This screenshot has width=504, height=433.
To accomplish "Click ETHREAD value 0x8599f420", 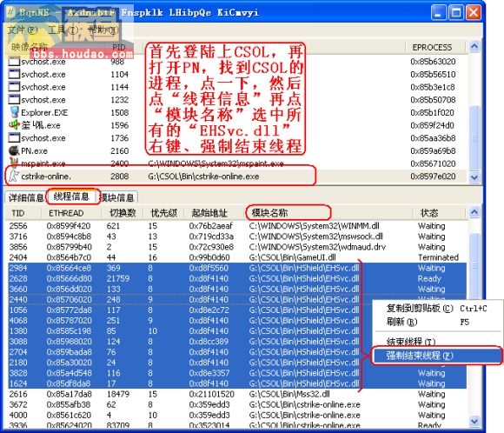I will coord(69,226).
